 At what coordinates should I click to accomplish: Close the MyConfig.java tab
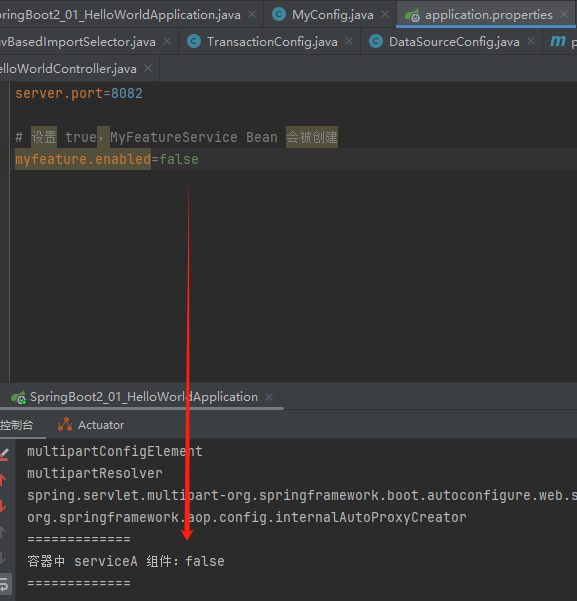[385, 15]
